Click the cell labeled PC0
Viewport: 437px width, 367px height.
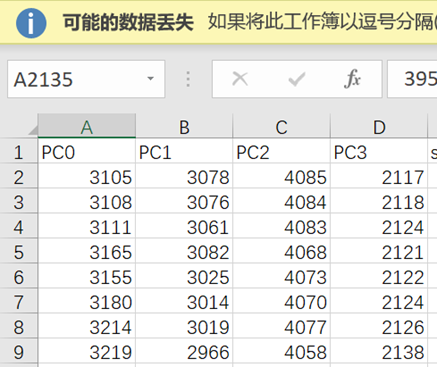(x=87, y=152)
